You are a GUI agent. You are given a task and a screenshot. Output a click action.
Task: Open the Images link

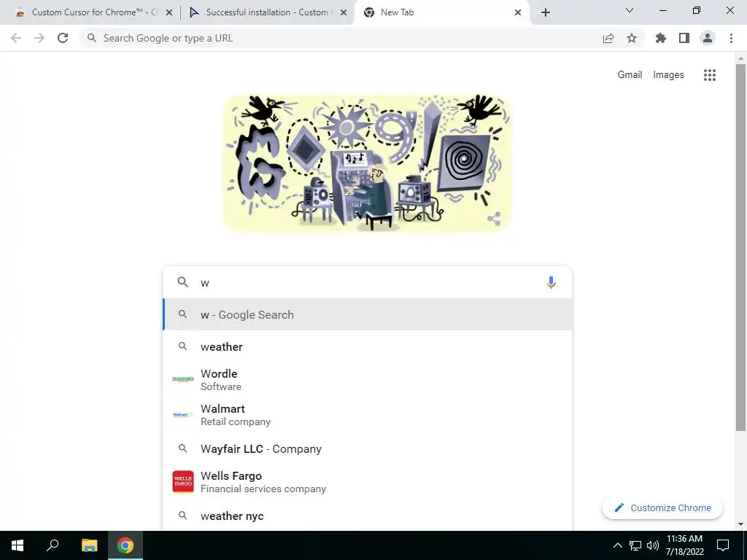(668, 75)
